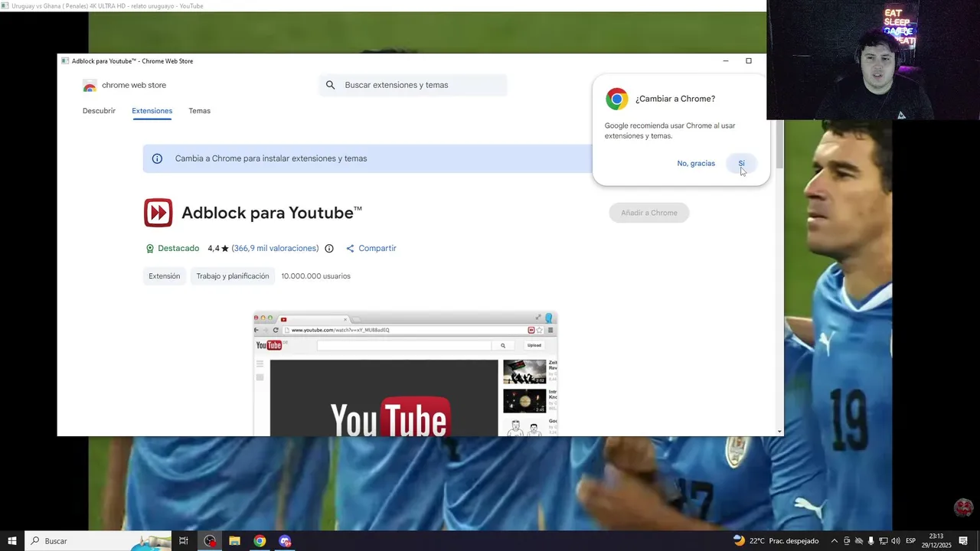This screenshot has width=980, height=551.
Task: Open the 366,9 mil valoraciones link
Action: click(x=276, y=249)
